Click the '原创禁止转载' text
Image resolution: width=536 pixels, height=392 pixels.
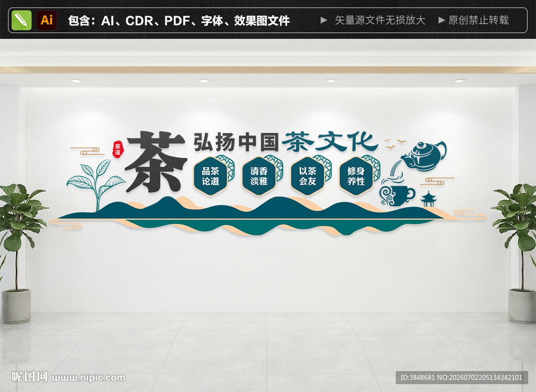point(478,20)
